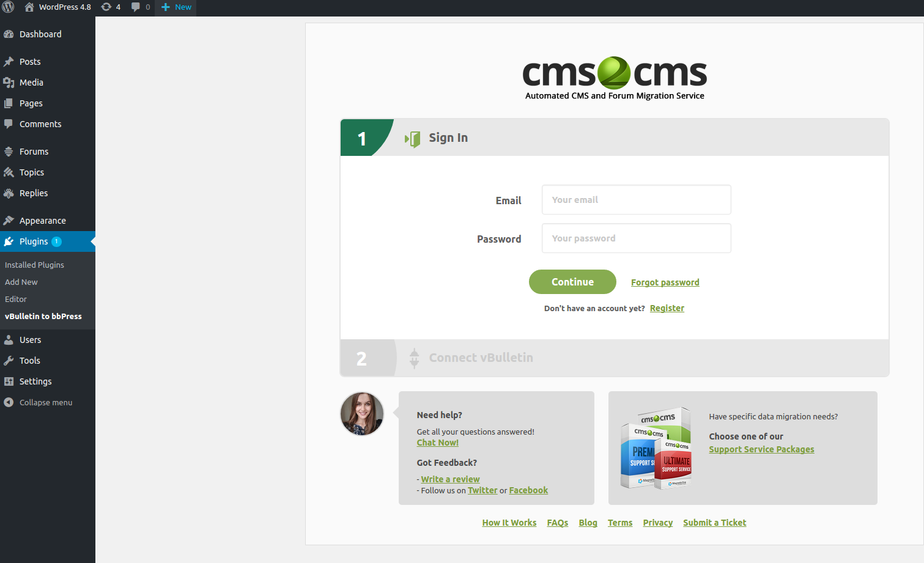Click the support agent photo thumbnail
The height and width of the screenshot is (563, 924).
tap(362, 414)
